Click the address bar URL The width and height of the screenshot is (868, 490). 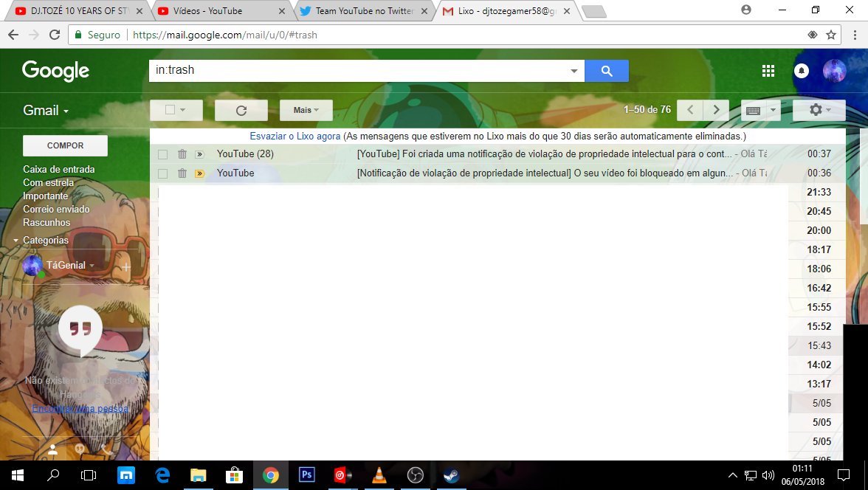224,35
